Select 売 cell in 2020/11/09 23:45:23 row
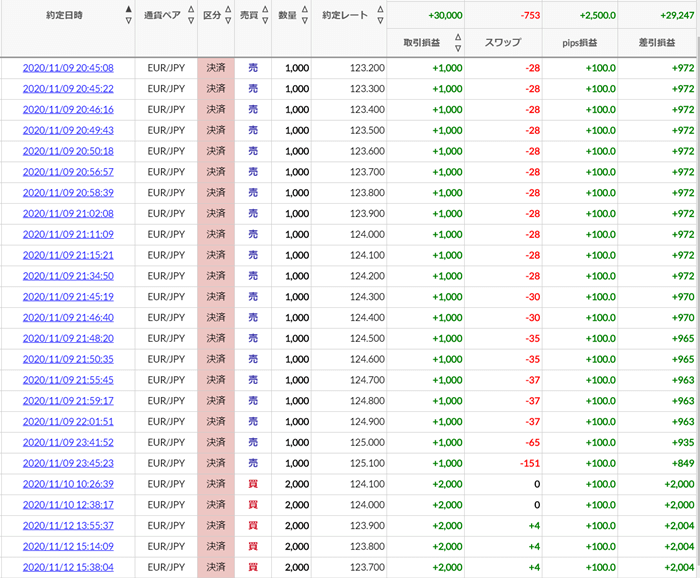The width and height of the screenshot is (700, 578). pos(253,463)
